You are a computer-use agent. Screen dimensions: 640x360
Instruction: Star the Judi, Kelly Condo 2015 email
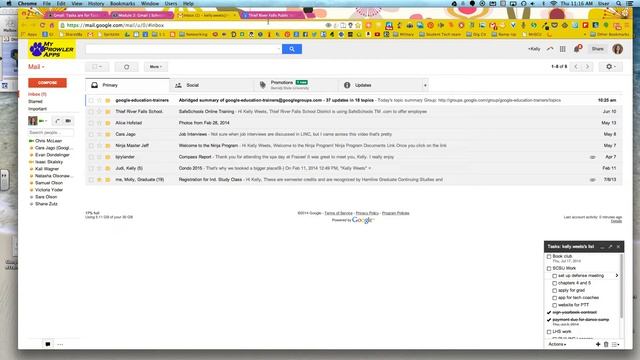click(99, 168)
